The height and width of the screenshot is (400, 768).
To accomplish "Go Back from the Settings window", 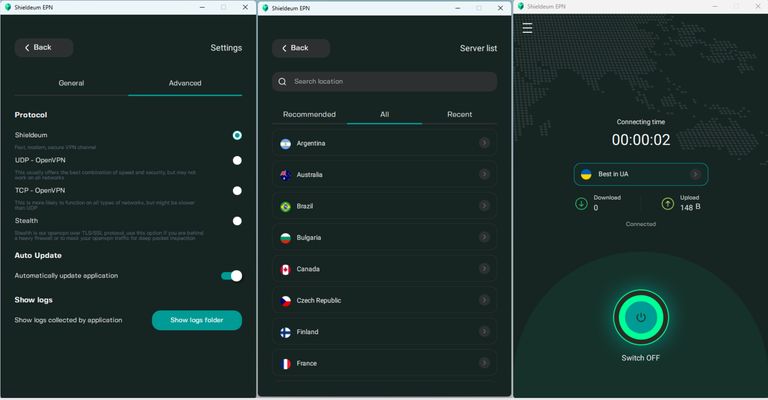I will point(44,47).
